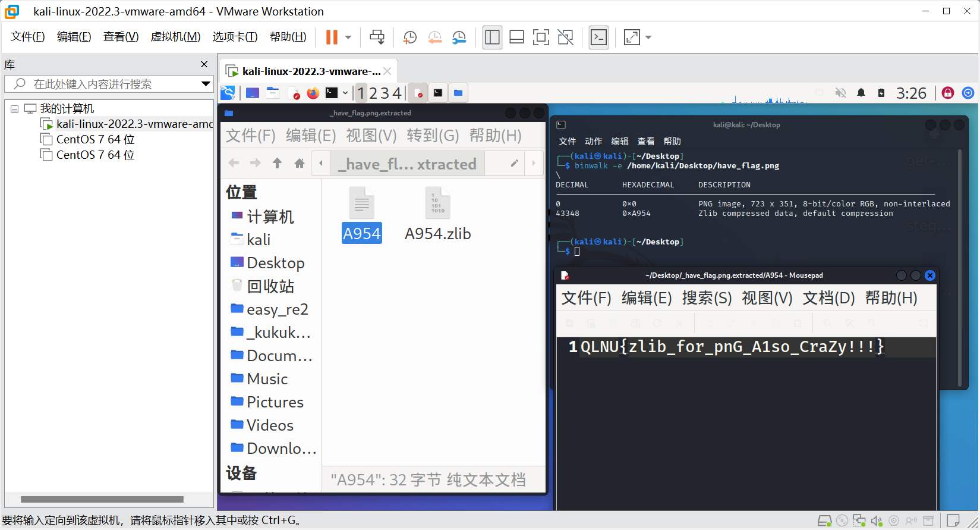Click the _have_fl...xtracted path button
Viewport: 980px width, 530px height.
pos(408,164)
